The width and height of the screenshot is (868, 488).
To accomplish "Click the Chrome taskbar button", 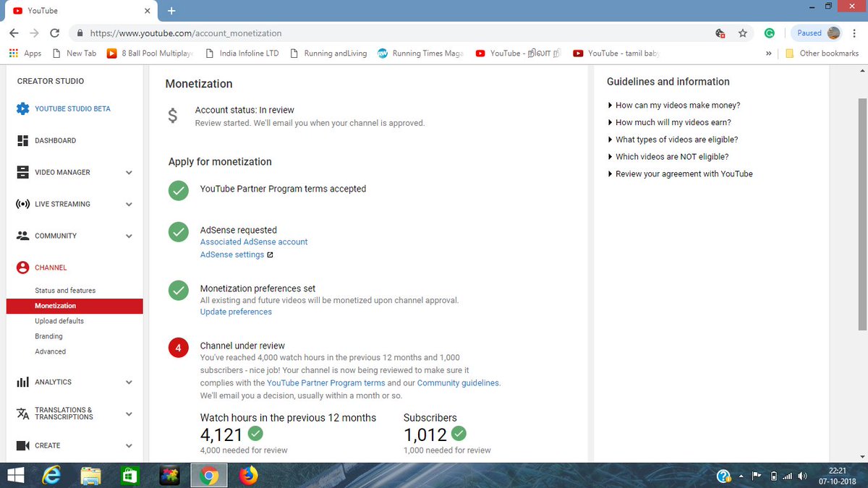I will [209, 475].
